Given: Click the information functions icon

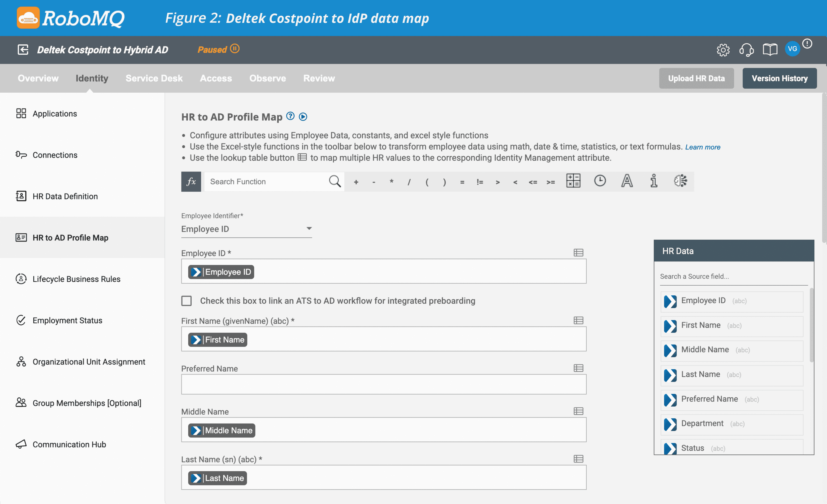Looking at the screenshot, I should tap(653, 181).
